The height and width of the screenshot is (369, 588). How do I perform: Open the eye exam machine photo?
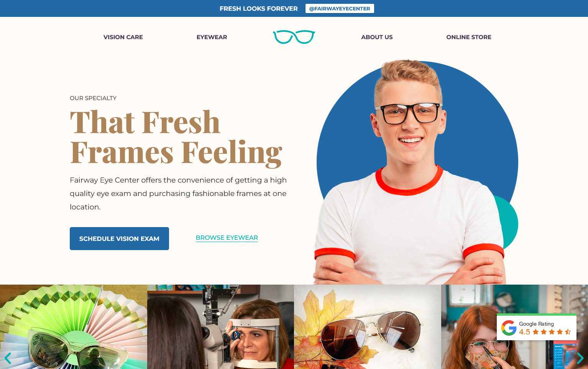(x=220, y=327)
